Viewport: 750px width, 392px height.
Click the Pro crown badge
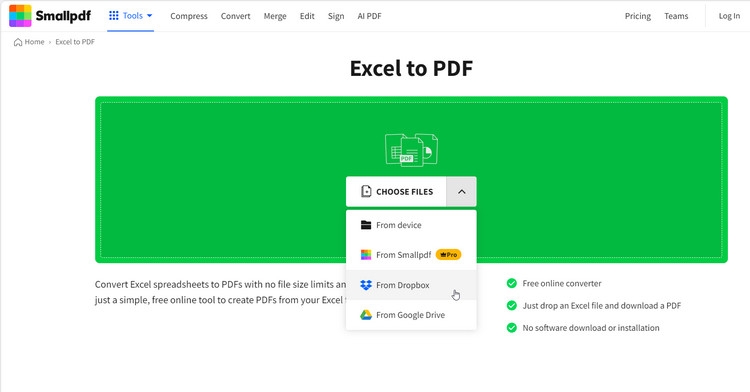(448, 255)
